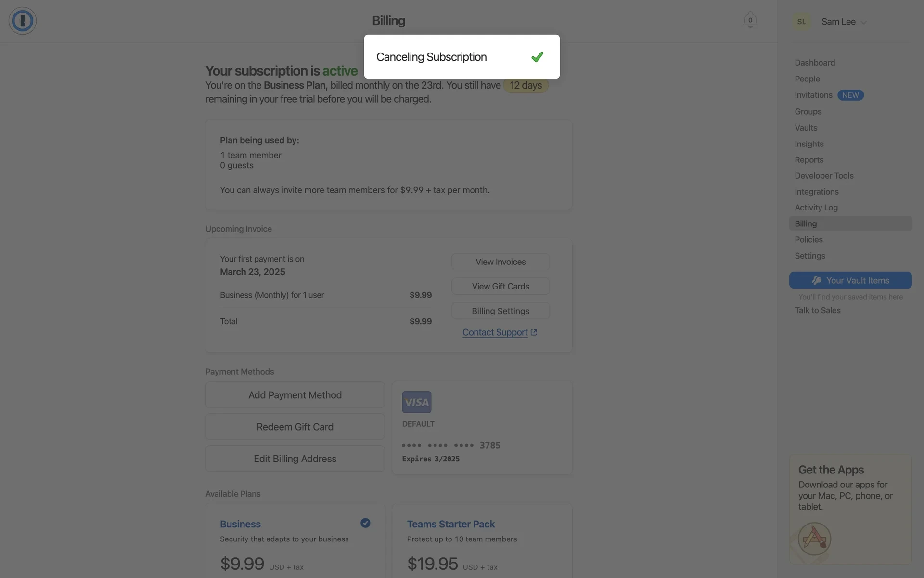
Task: Click Expires 3/2025 text
Action: click(431, 459)
